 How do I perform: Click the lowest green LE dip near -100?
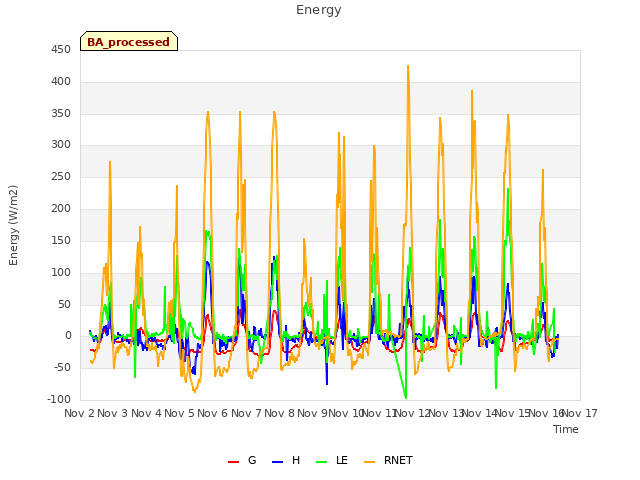tap(406, 398)
